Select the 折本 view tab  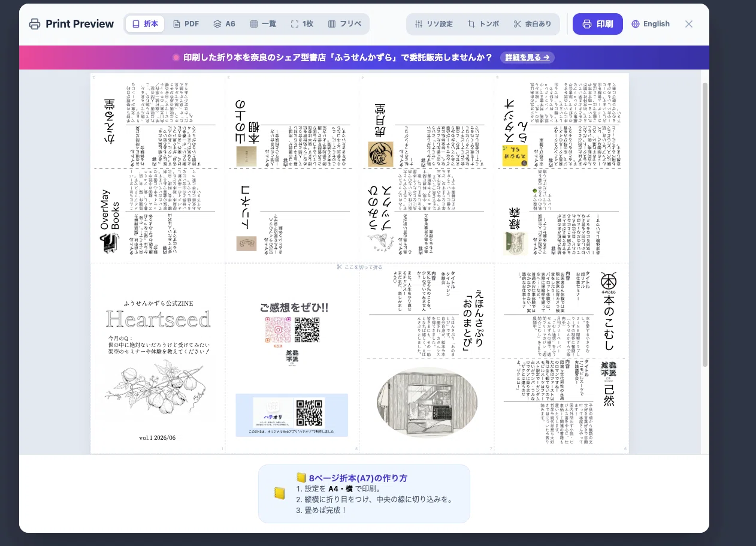(145, 24)
